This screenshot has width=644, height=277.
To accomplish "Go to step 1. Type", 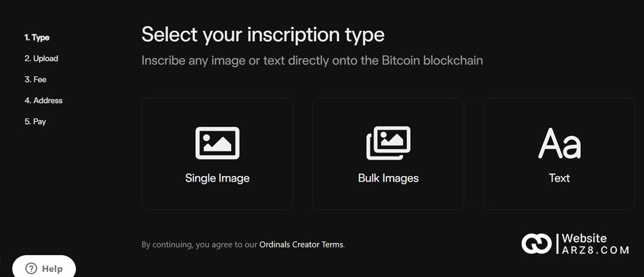I will coord(37,37).
